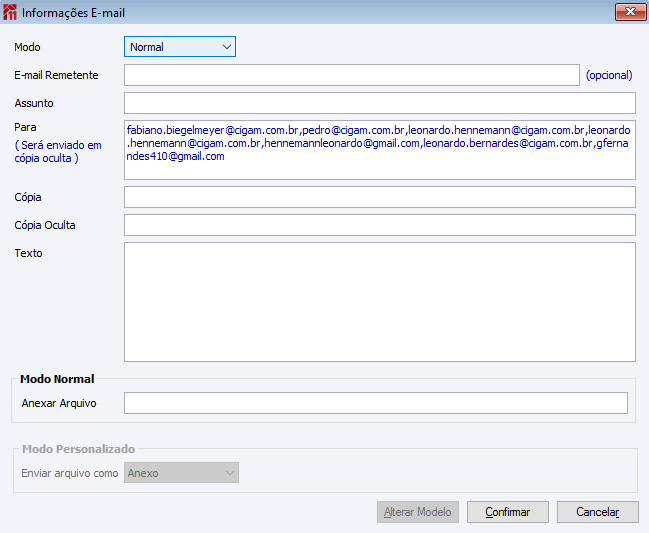649x533 pixels.
Task: Open the Modo dropdown showing Normal
Action: [180, 47]
